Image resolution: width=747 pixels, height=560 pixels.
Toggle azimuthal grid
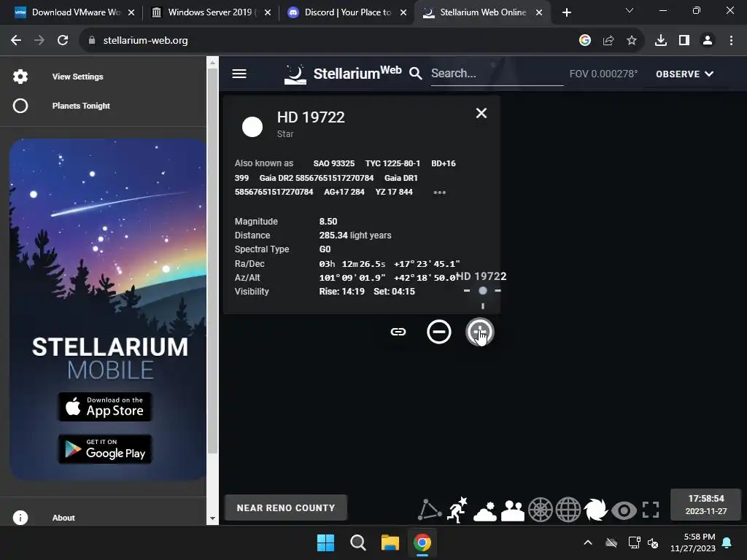[x=541, y=510]
